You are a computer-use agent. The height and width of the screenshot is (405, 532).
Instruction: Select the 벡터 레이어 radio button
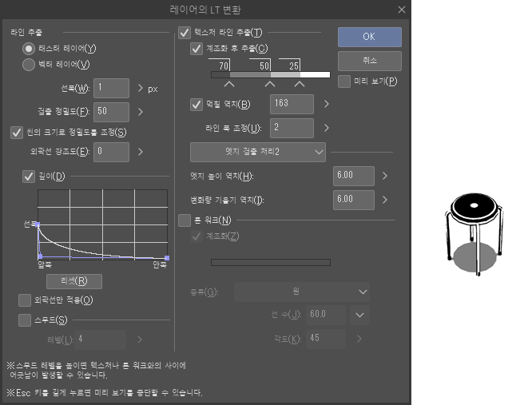29,65
